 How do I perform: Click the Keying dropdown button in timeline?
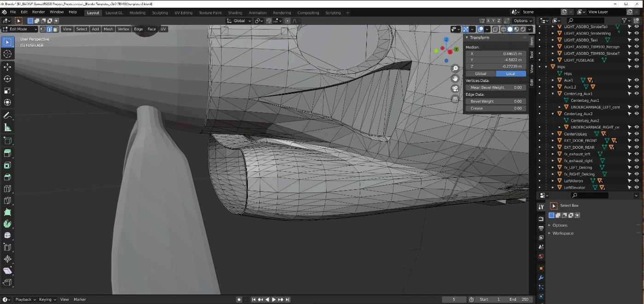(x=47, y=299)
